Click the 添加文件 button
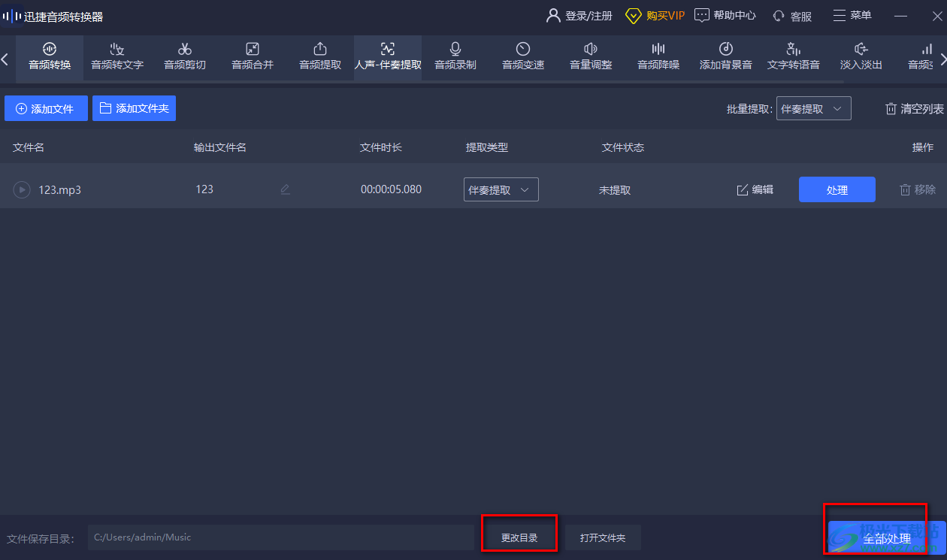The width and height of the screenshot is (947, 560). 46,109
